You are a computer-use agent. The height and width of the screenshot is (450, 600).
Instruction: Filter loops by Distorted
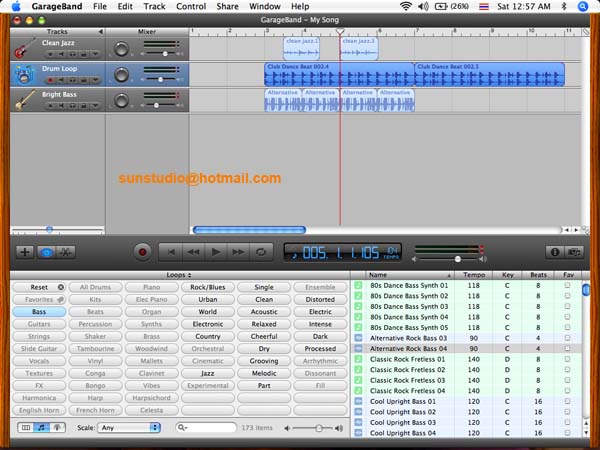click(320, 299)
